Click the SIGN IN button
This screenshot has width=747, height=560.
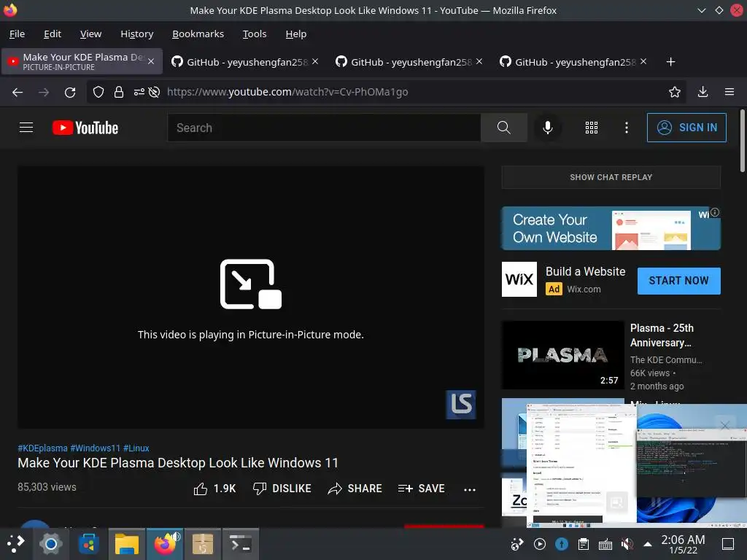coord(686,128)
